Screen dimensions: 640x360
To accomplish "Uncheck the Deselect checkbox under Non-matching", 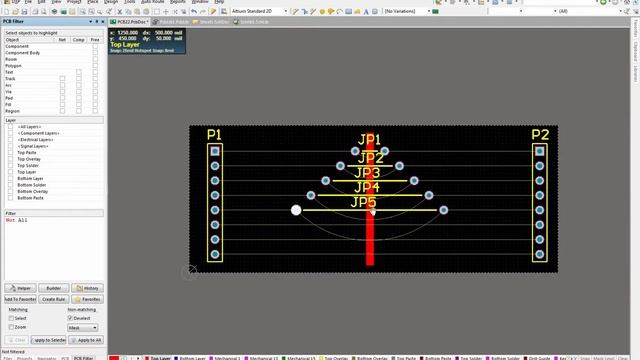I will click(70, 318).
